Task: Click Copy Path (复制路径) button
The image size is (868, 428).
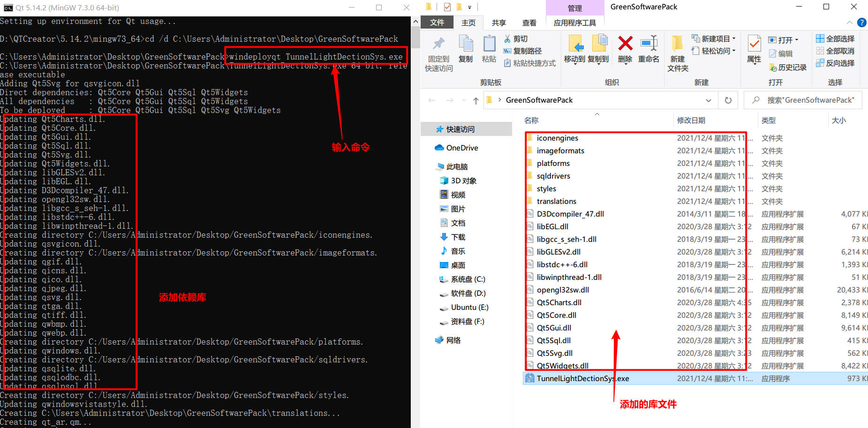Action: click(522, 51)
